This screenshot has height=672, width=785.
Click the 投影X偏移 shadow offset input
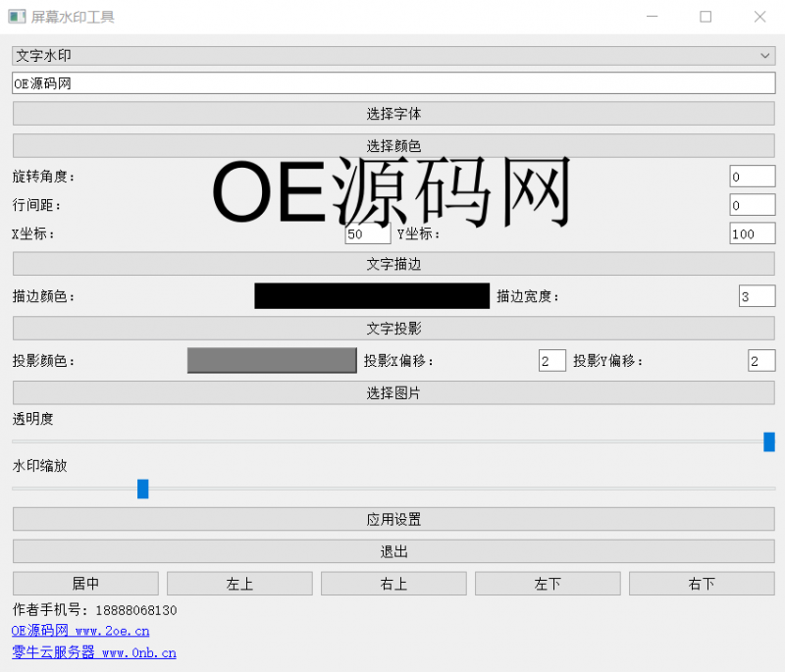coord(551,360)
